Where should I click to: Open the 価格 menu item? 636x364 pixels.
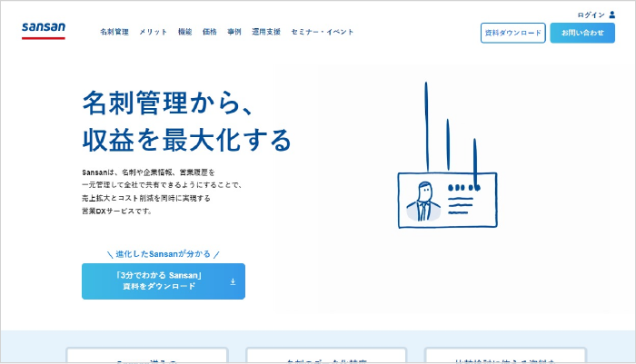pos(210,32)
